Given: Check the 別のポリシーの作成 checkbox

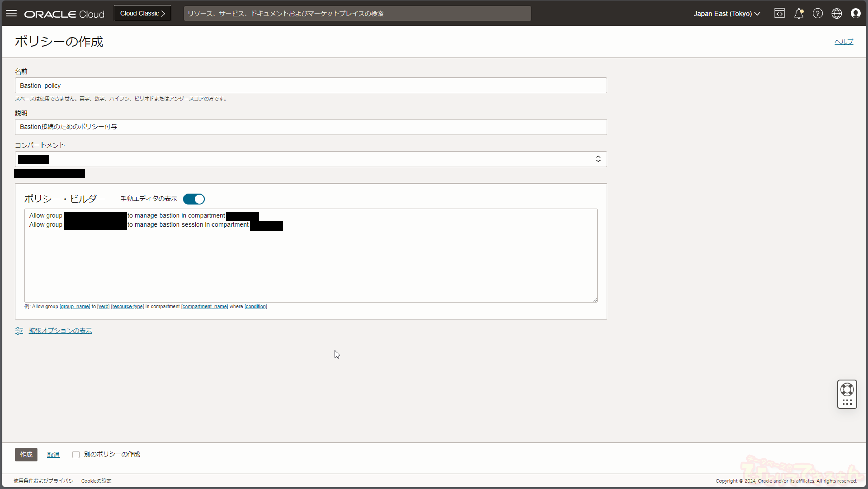Looking at the screenshot, I should pos(76,455).
